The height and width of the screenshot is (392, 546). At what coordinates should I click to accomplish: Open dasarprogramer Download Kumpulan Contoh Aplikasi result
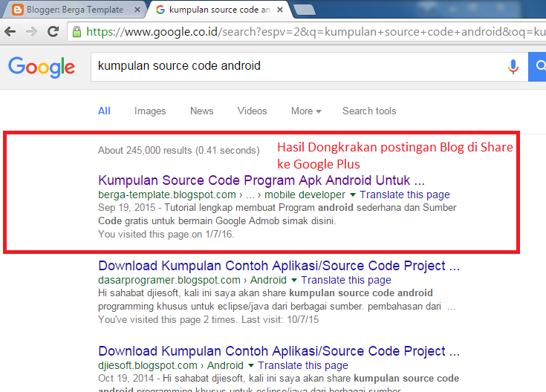coord(279,266)
